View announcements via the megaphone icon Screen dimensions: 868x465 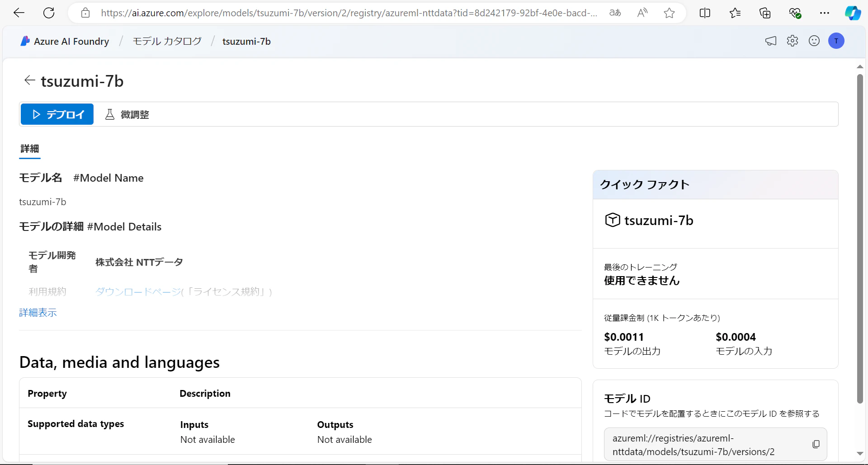[x=771, y=41]
